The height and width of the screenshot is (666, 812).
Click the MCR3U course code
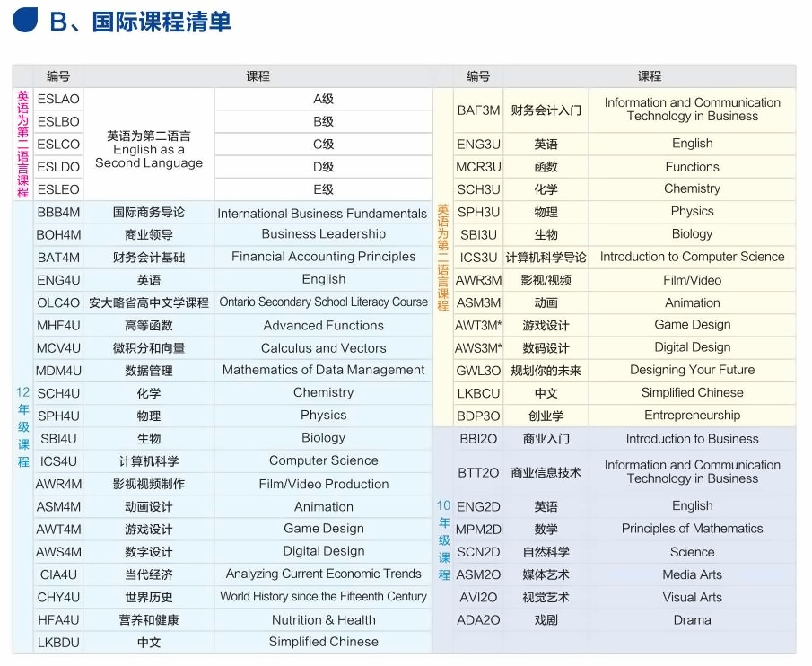click(x=478, y=167)
